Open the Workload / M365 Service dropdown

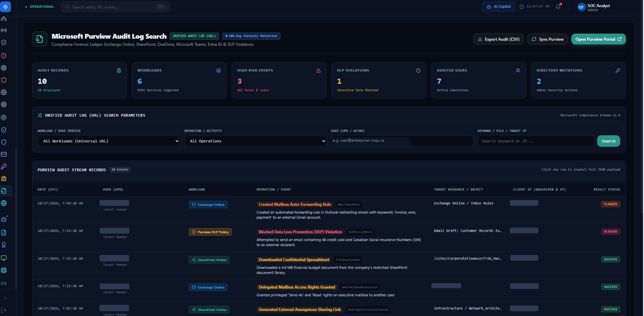click(109, 141)
